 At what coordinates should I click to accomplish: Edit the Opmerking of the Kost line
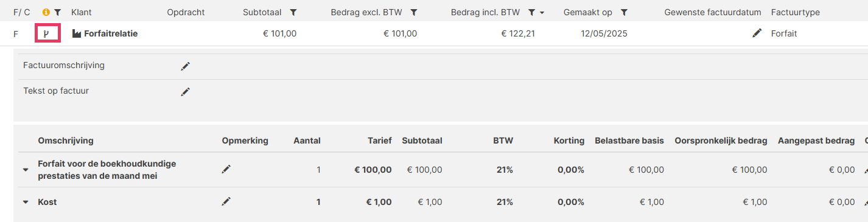click(x=226, y=201)
